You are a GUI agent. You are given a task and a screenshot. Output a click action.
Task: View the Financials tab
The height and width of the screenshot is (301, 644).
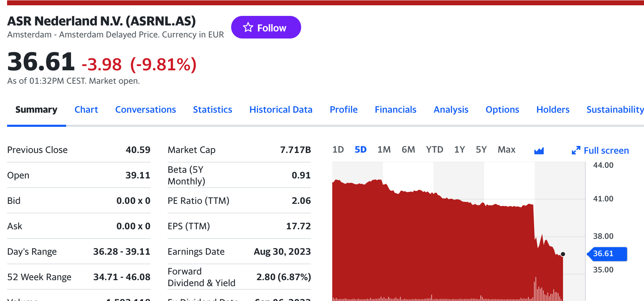click(x=396, y=110)
